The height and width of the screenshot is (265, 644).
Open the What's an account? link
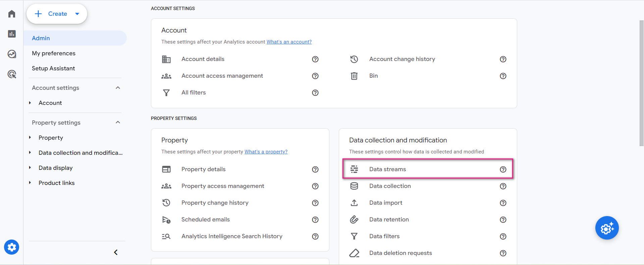289,42
